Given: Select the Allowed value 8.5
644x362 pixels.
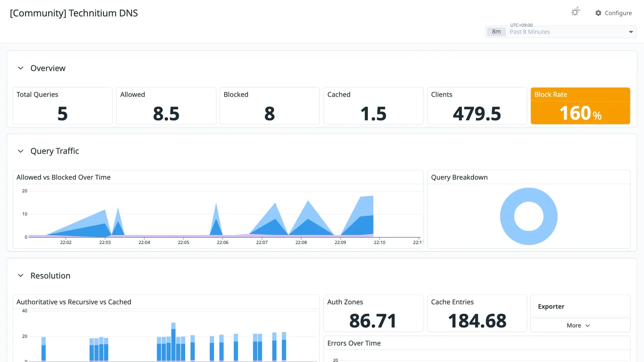Looking at the screenshot, I should (166, 114).
